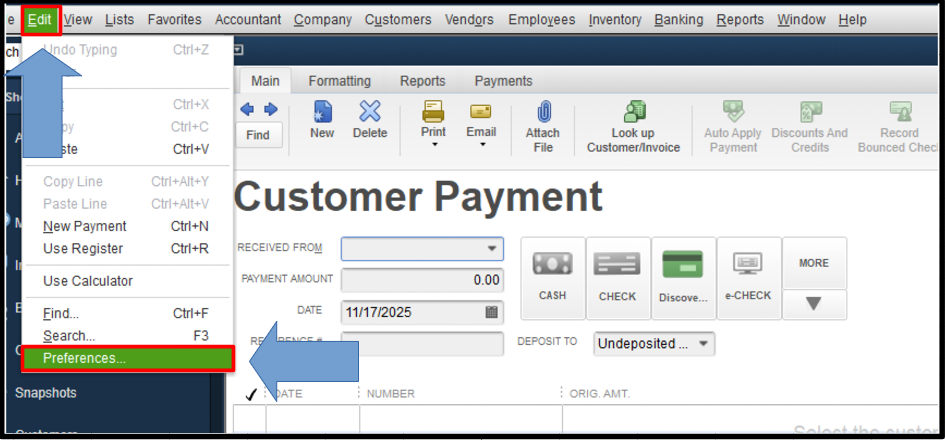This screenshot has width=945, height=440.
Task: Open the Vendors menu
Action: pos(470,20)
